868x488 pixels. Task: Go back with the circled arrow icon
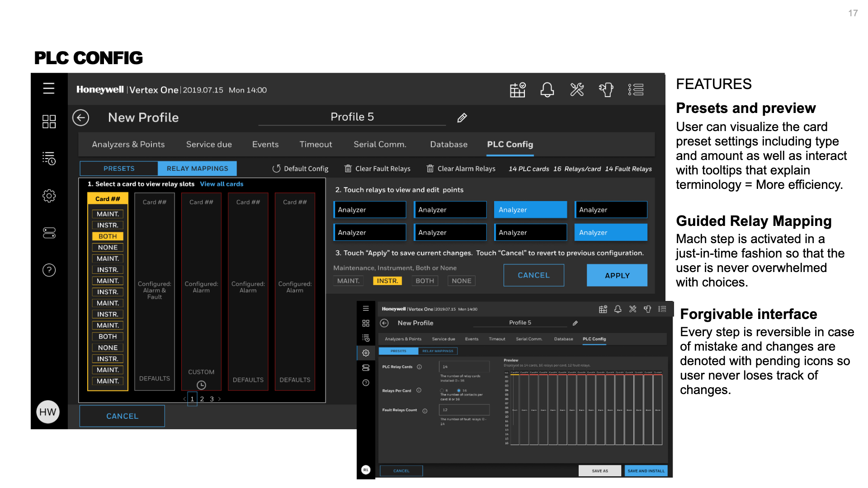tap(81, 118)
